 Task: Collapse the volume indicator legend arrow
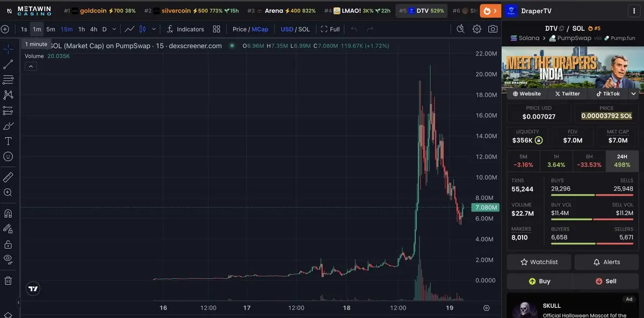[31, 66]
